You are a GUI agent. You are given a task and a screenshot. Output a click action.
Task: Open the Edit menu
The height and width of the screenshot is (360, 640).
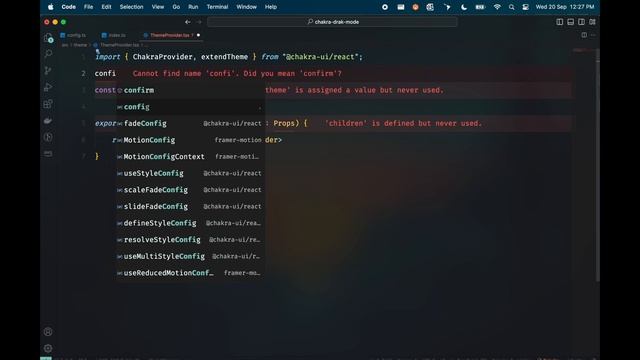tap(106, 7)
